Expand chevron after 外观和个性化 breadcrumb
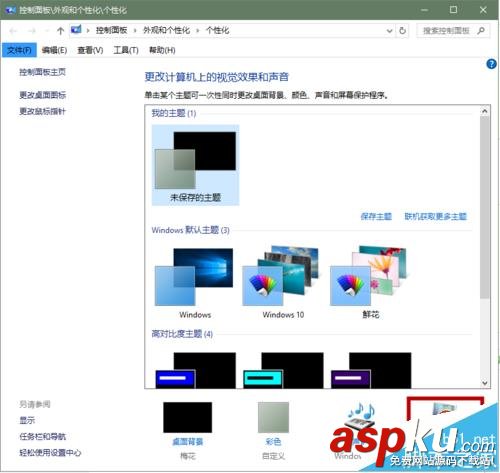This screenshot has height=473, width=500. (198, 31)
